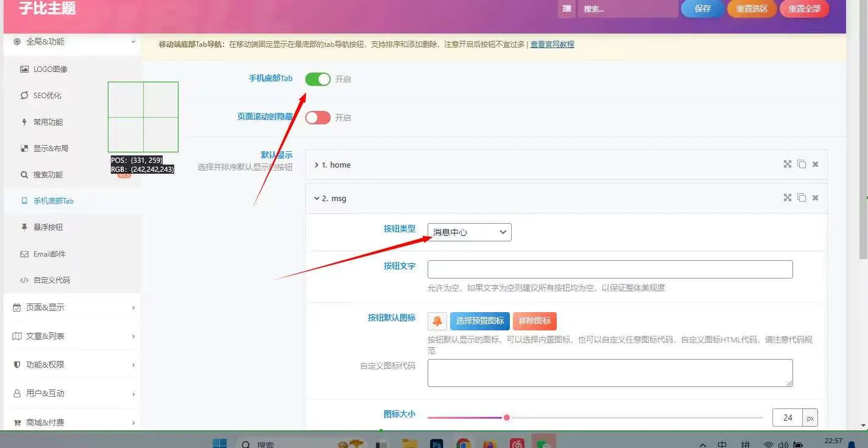Maximize the home item with expand icon
The height and width of the screenshot is (448, 868).
788,165
